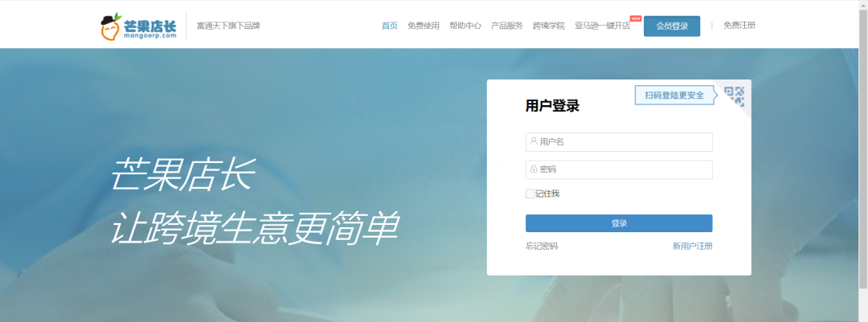868x322 pixels.
Task: Open 产品服务 navigation item
Action: pos(507,26)
